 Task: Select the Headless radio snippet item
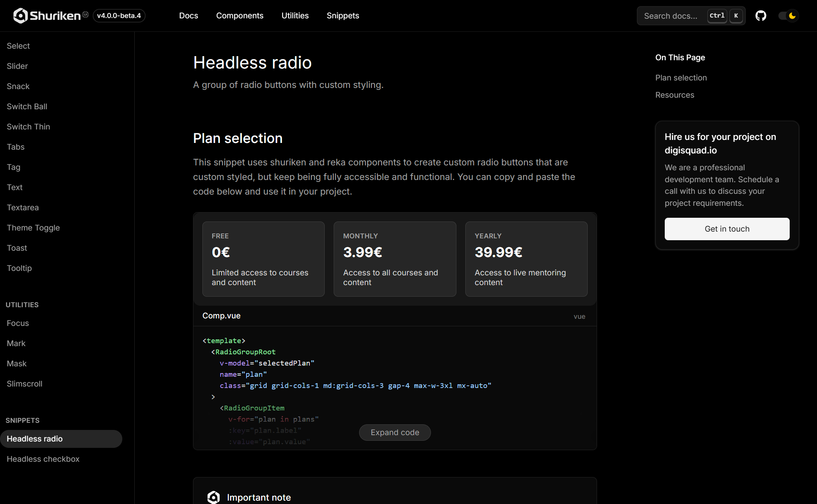[x=61, y=439]
